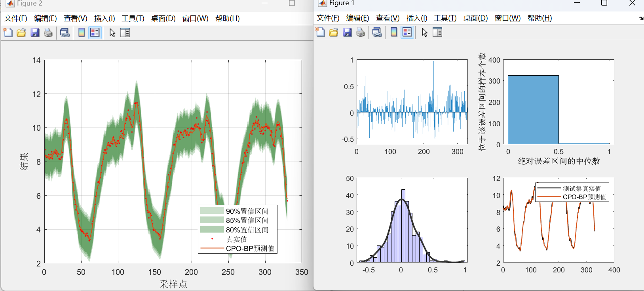This screenshot has height=291, width=644.
Task: Open 编辑(E) menu in Figure 2
Action: click(46, 19)
